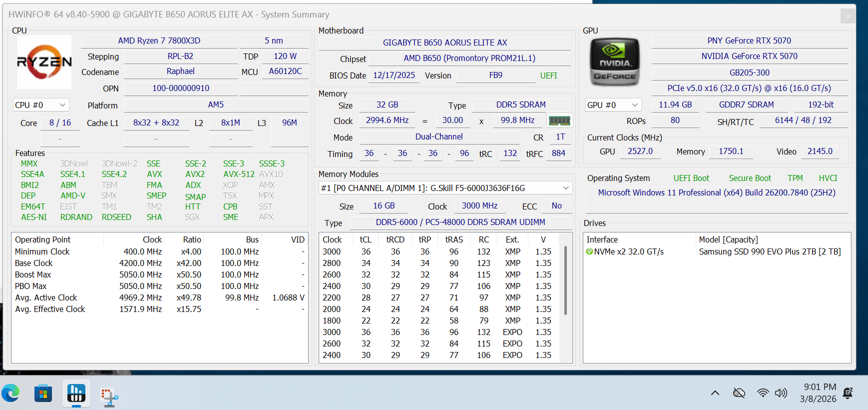Click the cloud sync off tray icon
868x410 pixels.
[x=739, y=393]
